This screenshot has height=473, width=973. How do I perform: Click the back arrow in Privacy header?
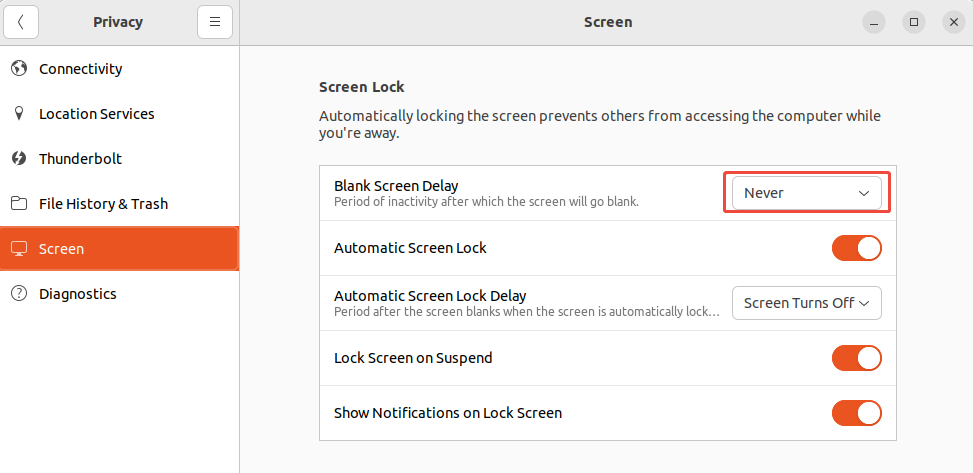tap(21, 22)
